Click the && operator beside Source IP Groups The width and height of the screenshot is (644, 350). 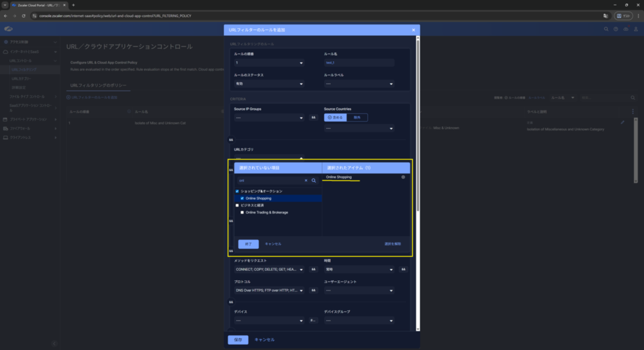tap(313, 118)
